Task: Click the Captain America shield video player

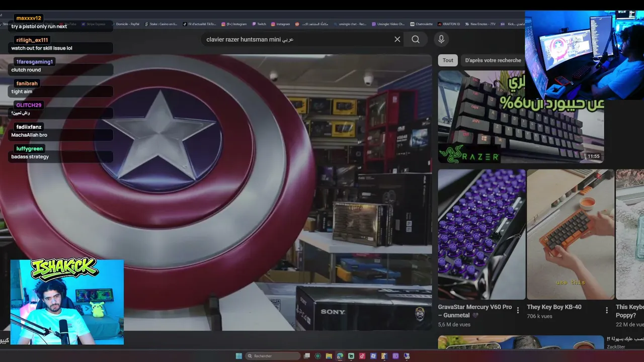Action: [x=216, y=192]
